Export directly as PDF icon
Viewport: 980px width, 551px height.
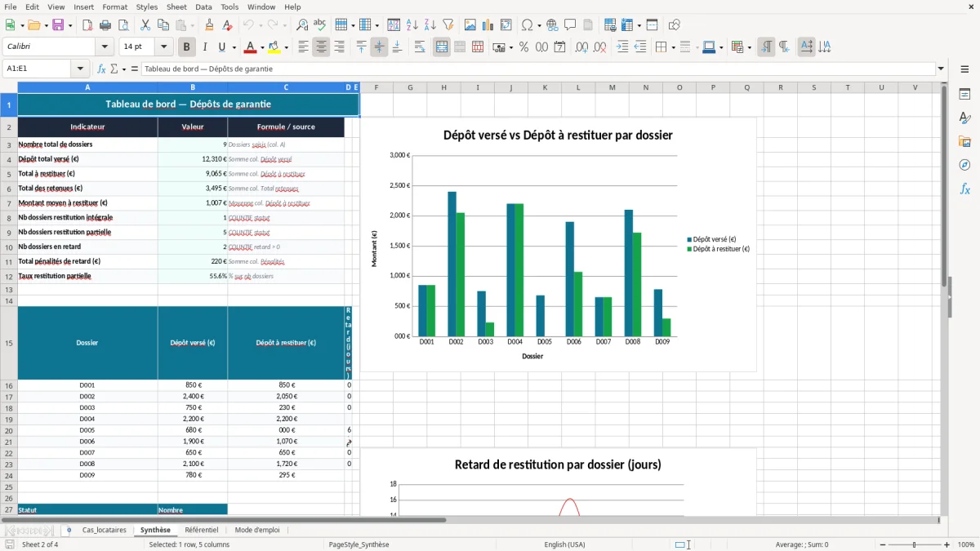point(87,25)
